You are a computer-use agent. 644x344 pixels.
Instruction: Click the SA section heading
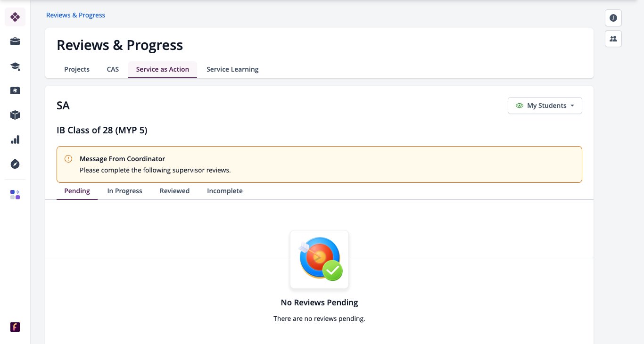click(63, 106)
